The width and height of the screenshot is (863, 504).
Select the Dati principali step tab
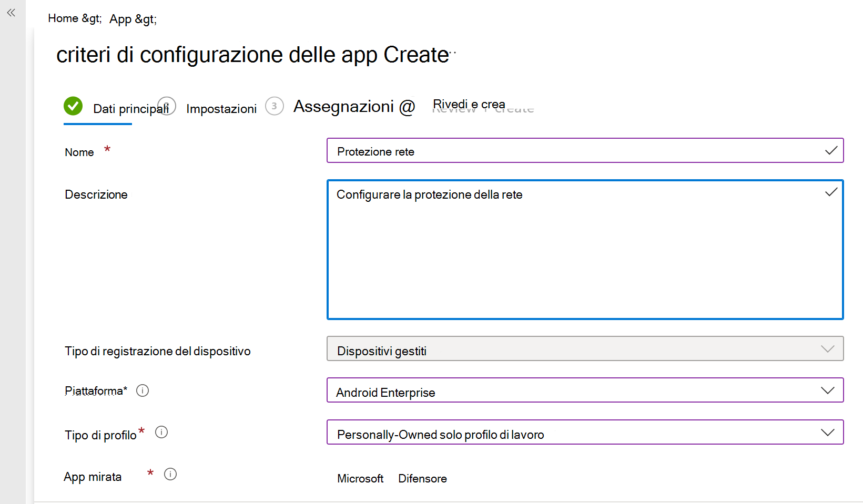click(x=130, y=109)
